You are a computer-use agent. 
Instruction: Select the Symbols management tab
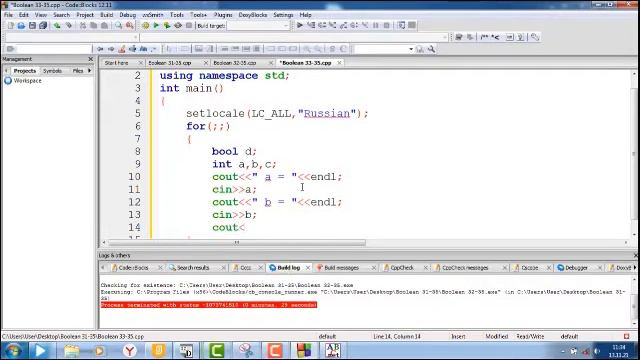tap(52, 71)
